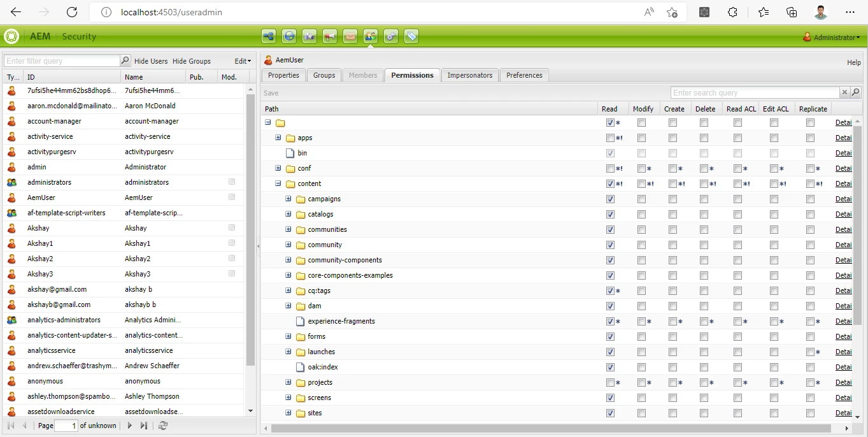
Task: Open the Help link
Action: click(x=853, y=62)
